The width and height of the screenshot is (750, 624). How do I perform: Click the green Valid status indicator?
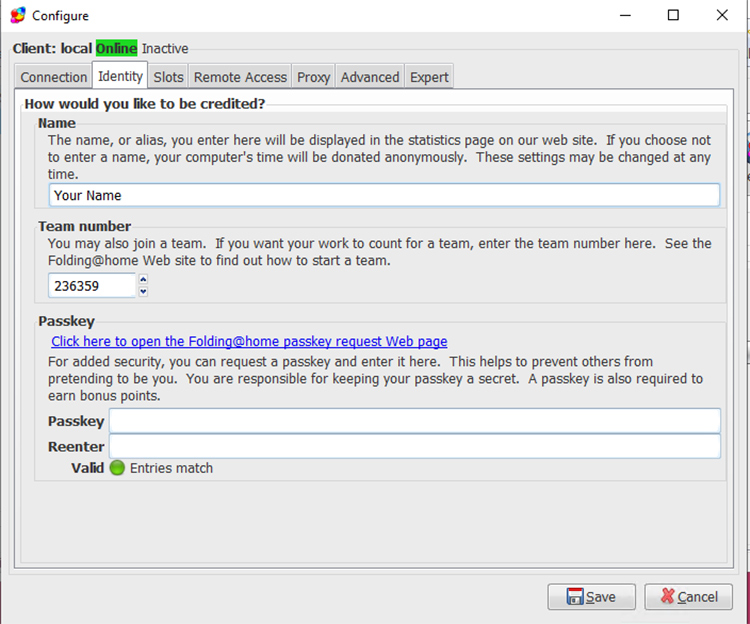(117, 468)
